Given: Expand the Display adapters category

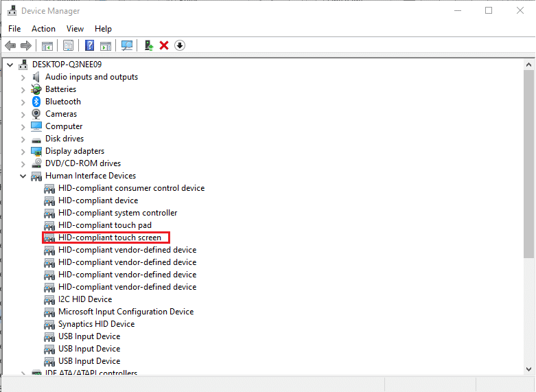Looking at the screenshot, I should 23,151.
